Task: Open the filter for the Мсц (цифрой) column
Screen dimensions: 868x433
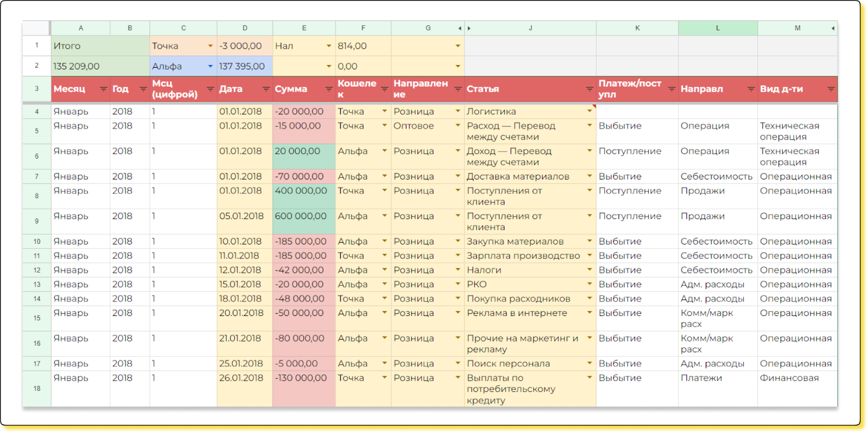Action: [x=210, y=89]
